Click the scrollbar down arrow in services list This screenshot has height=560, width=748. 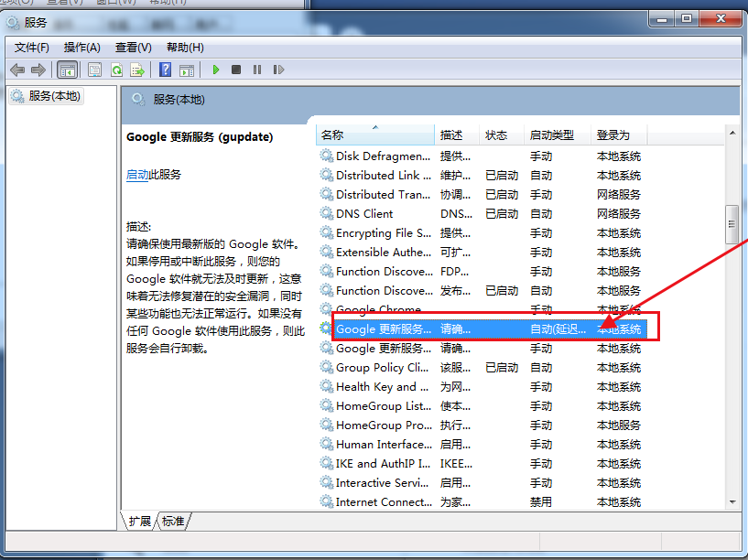[732, 501]
